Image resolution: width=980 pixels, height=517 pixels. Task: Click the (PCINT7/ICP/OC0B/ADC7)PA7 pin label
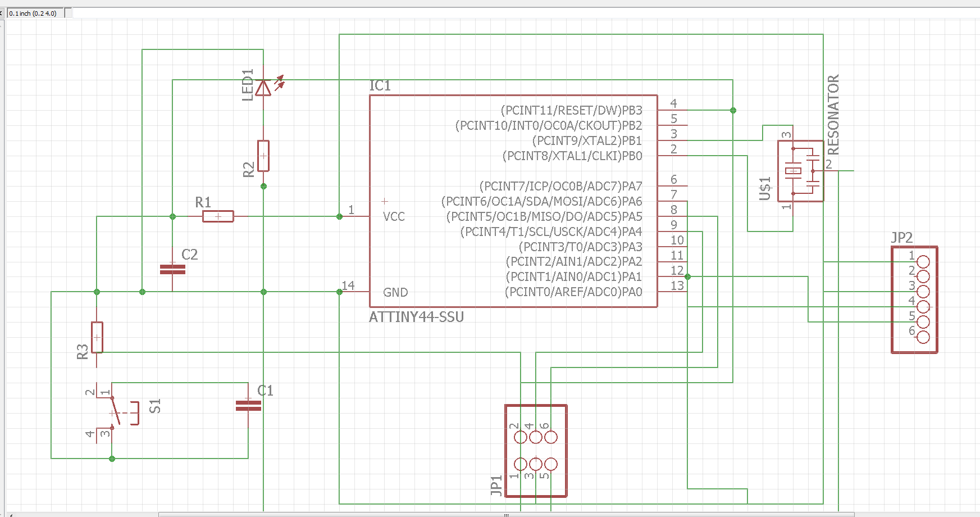[560, 186]
